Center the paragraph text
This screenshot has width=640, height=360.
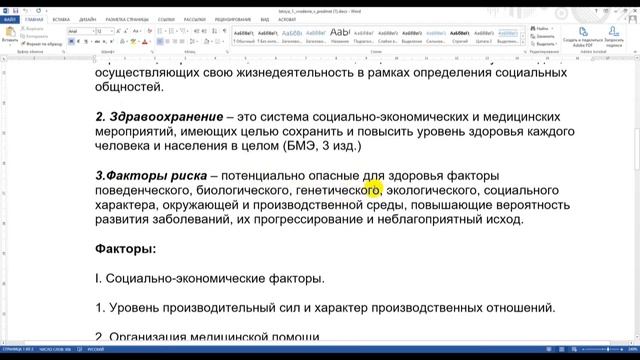point(168,42)
